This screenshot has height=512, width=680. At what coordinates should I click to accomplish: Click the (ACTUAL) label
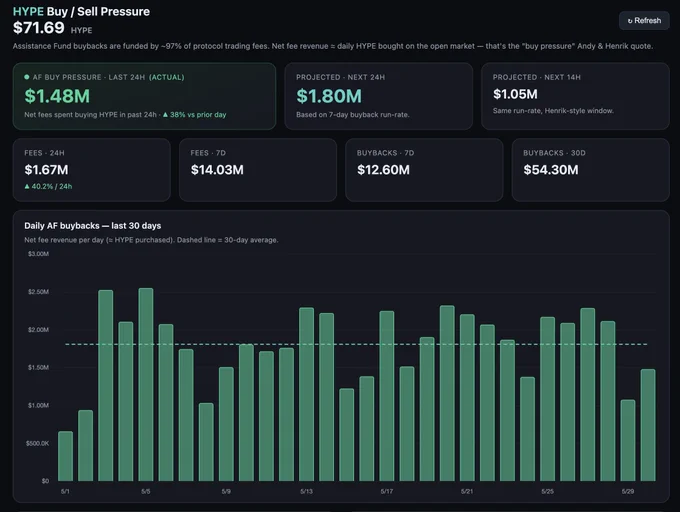click(x=167, y=77)
